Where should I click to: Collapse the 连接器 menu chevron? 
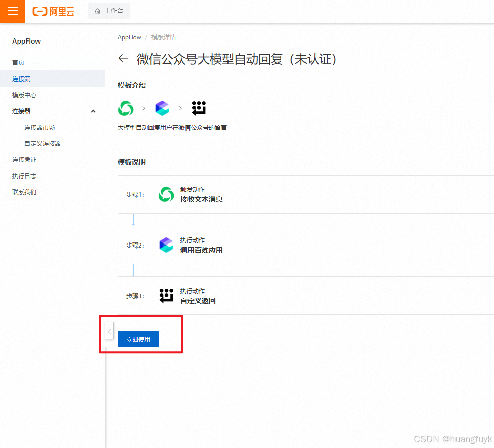coord(93,111)
